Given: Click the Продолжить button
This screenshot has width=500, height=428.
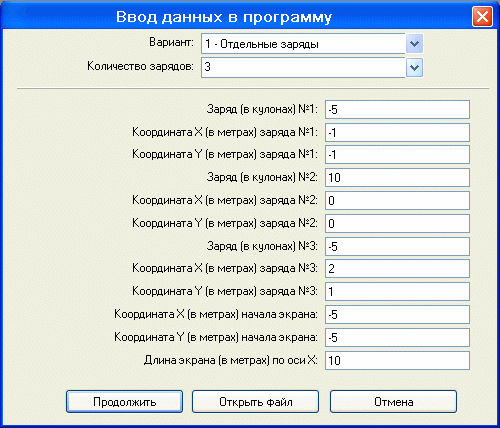Looking at the screenshot, I should tap(124, 402).
